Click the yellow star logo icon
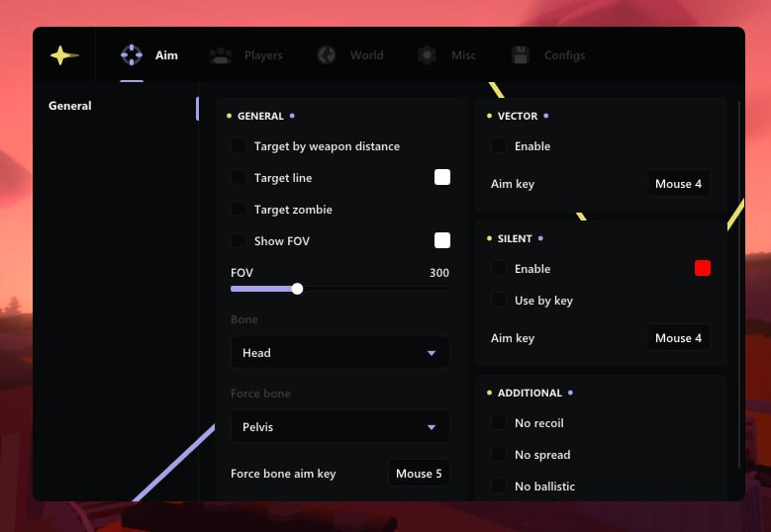771x532 pixels. tap(64, 55)
